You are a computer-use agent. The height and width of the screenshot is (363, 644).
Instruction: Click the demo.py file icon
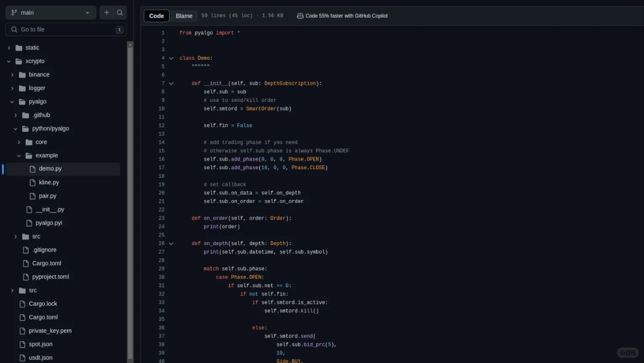tap(32, 169)
